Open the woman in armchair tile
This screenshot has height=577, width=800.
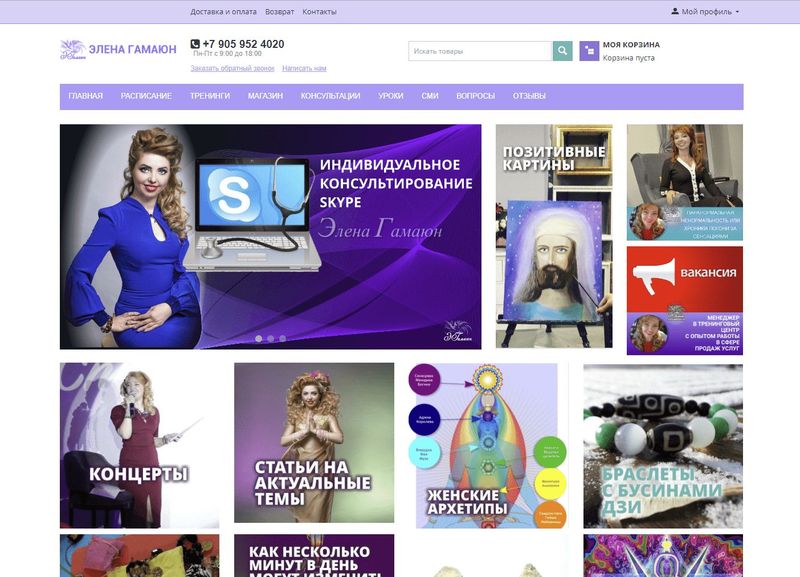(x=685, y=182)
